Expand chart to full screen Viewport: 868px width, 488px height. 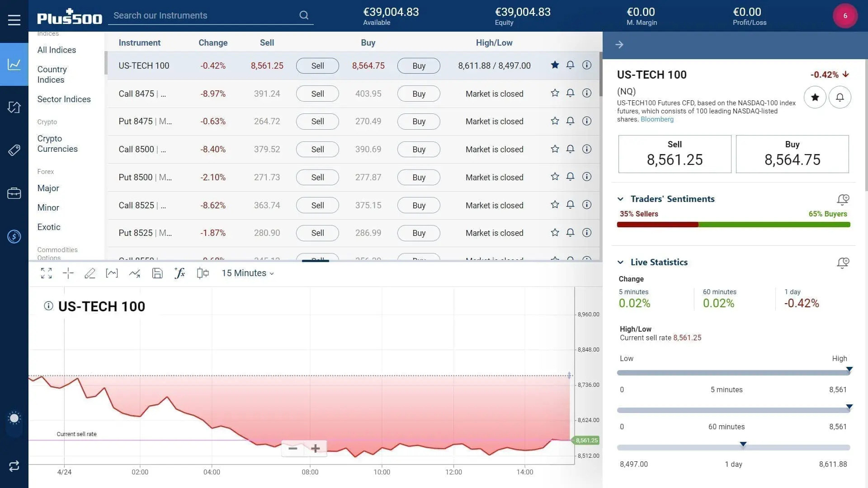46,273
